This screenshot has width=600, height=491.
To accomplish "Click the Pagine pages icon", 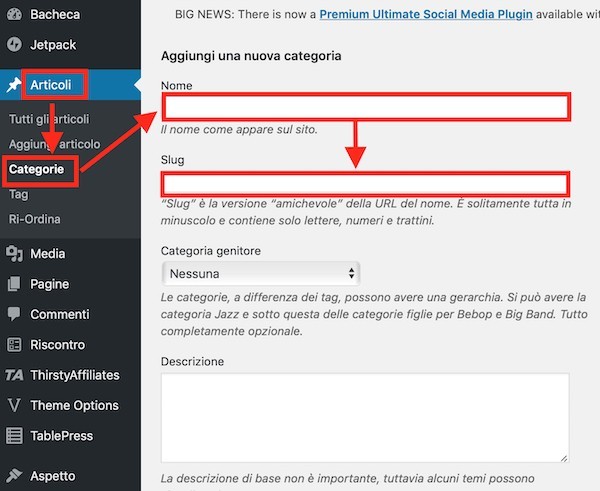I will click(x=14, y=284).
